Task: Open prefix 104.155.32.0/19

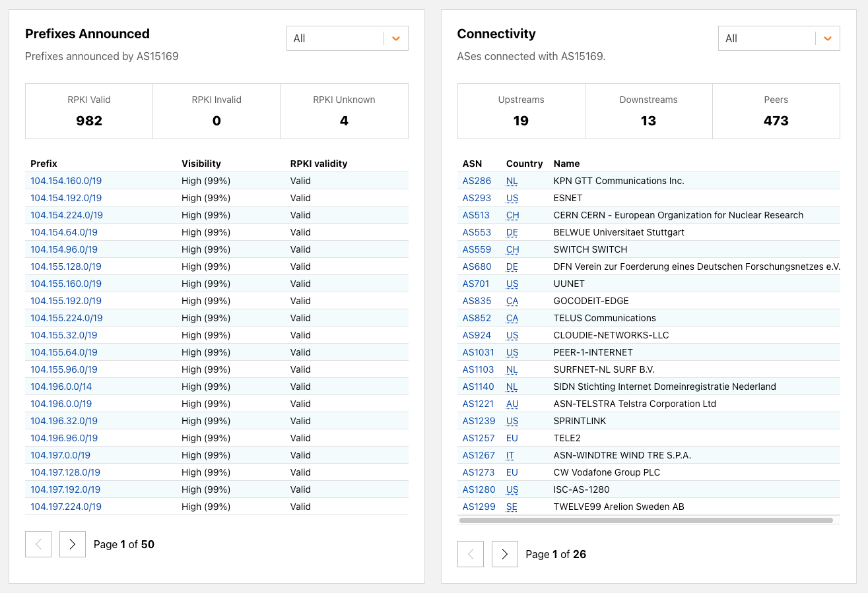Action: click(64, 335)
